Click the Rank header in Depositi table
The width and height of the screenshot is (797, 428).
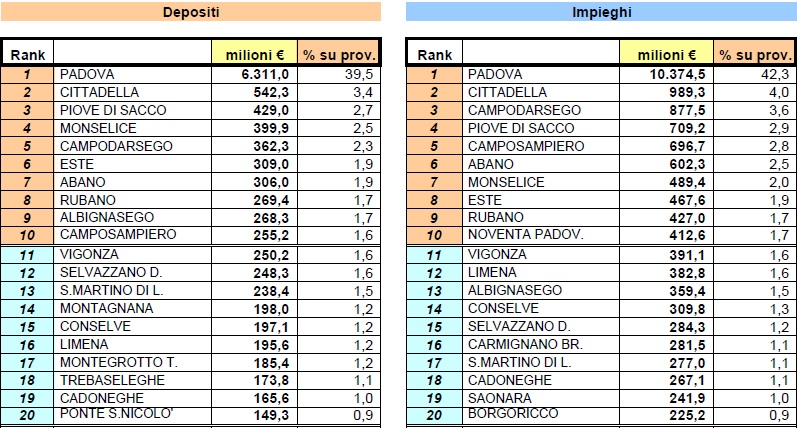tap(28, 53)
